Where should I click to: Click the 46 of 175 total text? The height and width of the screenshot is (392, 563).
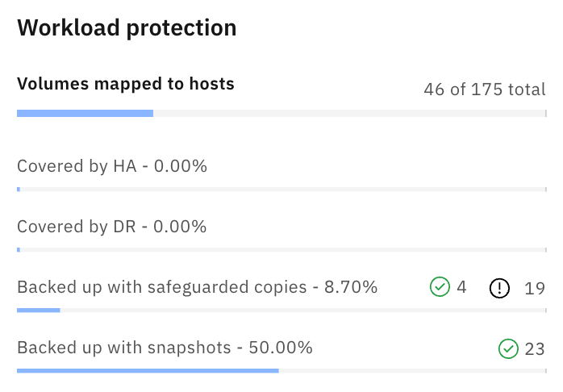coord(485,90)
